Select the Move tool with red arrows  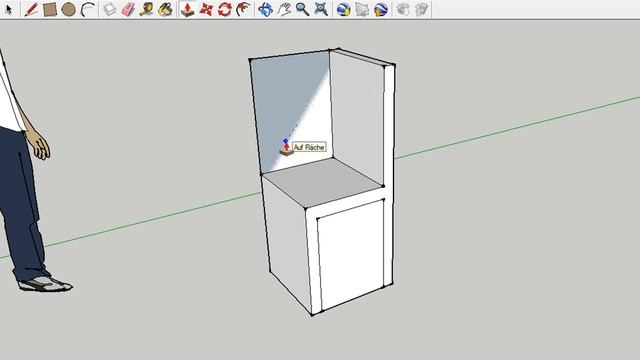tap(206, 9)
